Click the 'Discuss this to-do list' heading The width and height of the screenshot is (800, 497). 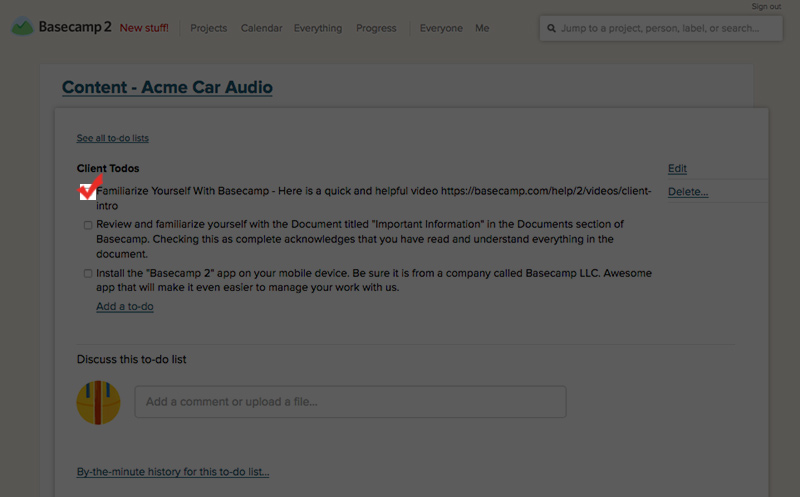click(132, 359)
